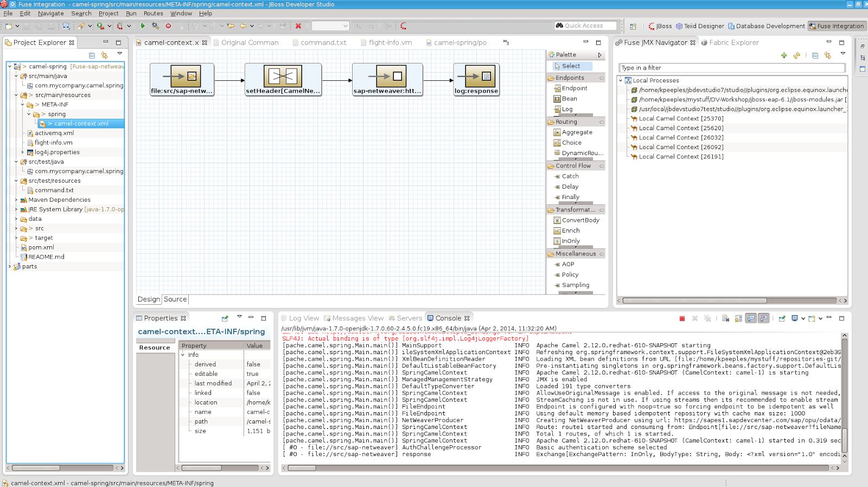The width and height of the screenshot is (868, 487).
Task: Switch to Teiid Designer perspective
Action: pyautogui.click(x=700, y=26)
